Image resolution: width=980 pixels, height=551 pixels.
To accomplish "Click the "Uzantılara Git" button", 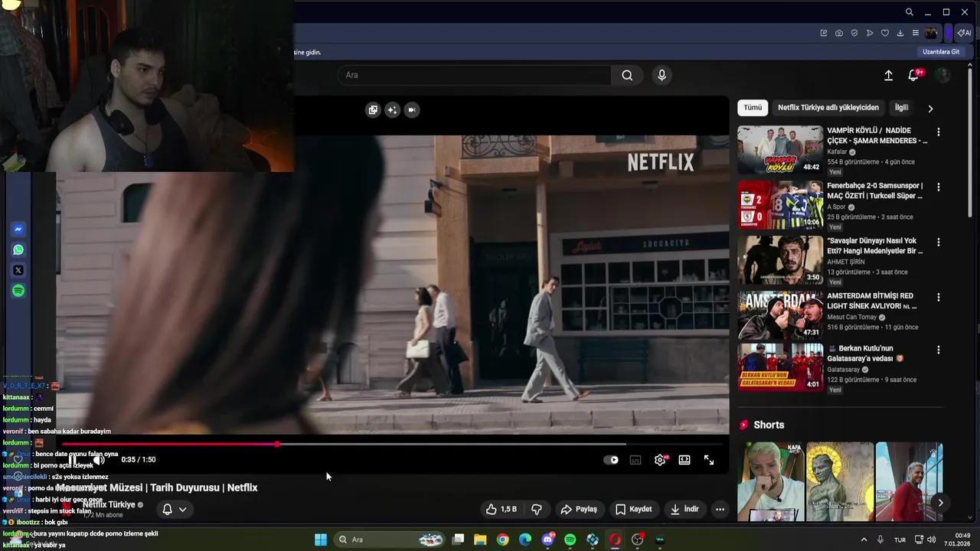I will (x=941, y=52).
